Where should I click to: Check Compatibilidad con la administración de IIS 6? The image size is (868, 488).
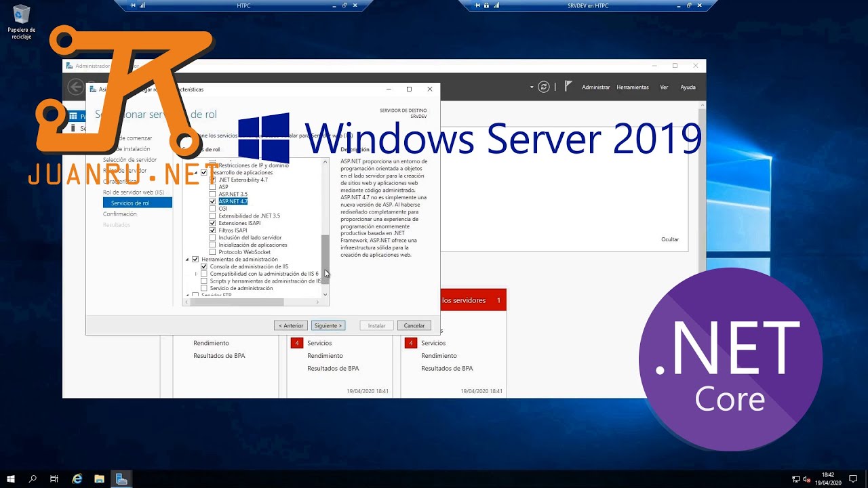pyautogui.click(x=204, y=274)
